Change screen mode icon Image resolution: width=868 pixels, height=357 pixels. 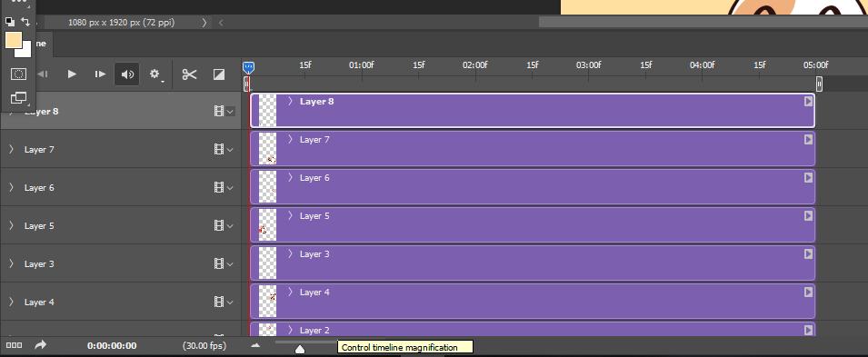coord(18,98)
